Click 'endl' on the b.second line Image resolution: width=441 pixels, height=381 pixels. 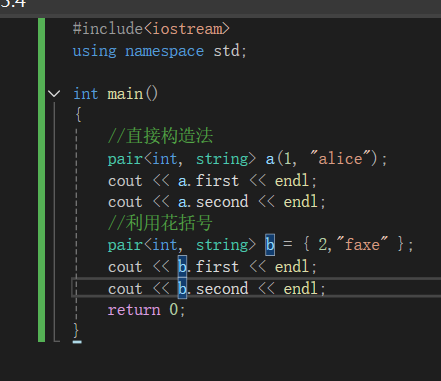tap(300, 289)
